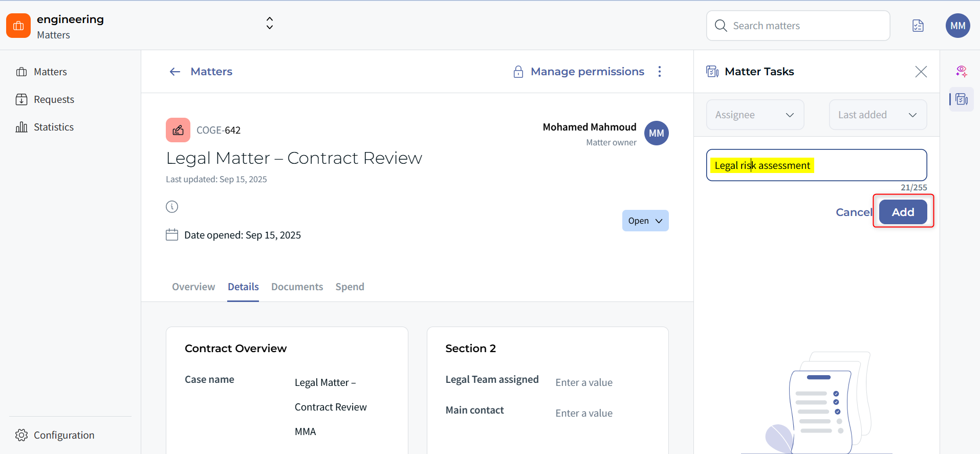Close the Matter Tasks panel

921,72
